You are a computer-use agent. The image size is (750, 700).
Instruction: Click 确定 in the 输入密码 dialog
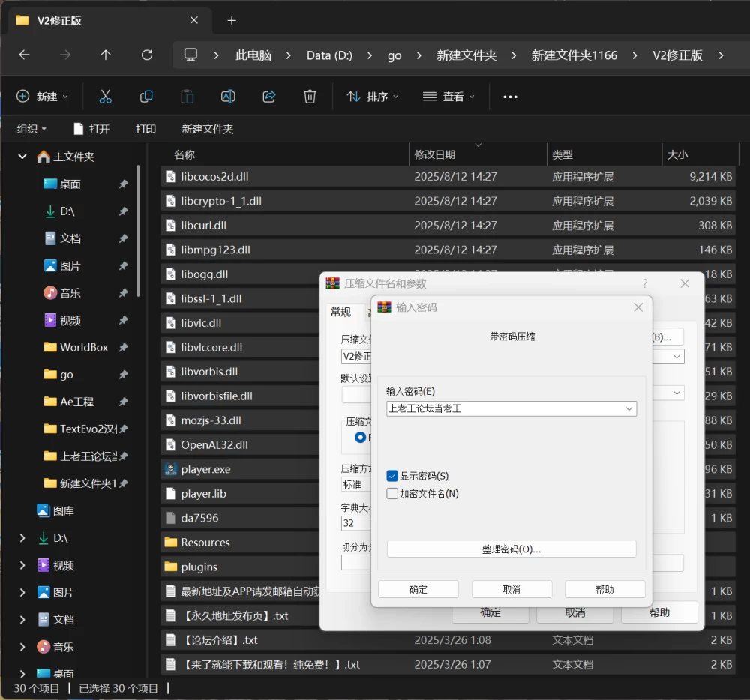(x=418, y=589)
